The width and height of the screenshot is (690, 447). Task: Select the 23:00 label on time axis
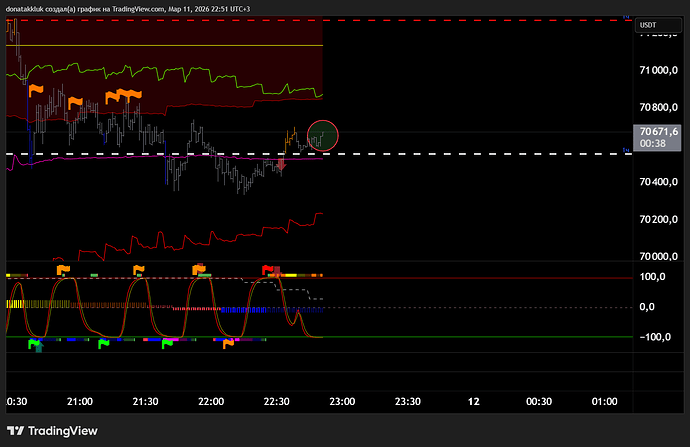pos(342,401)
